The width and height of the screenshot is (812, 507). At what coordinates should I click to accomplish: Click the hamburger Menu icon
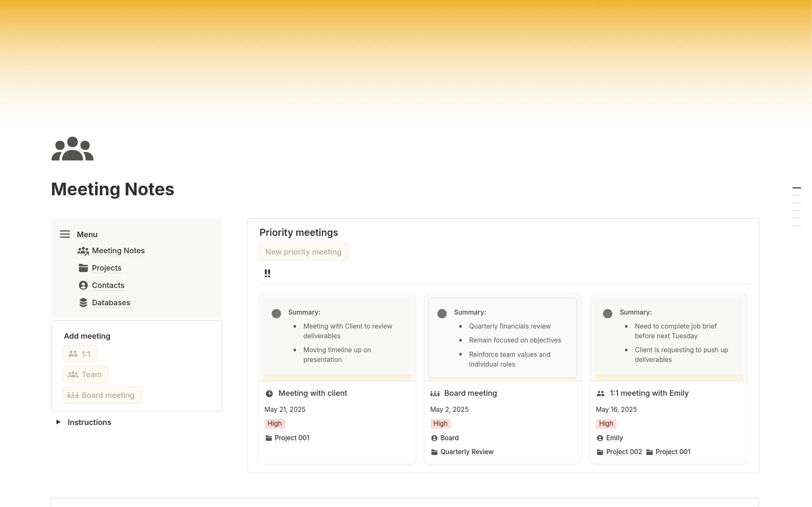coord(65,234)
